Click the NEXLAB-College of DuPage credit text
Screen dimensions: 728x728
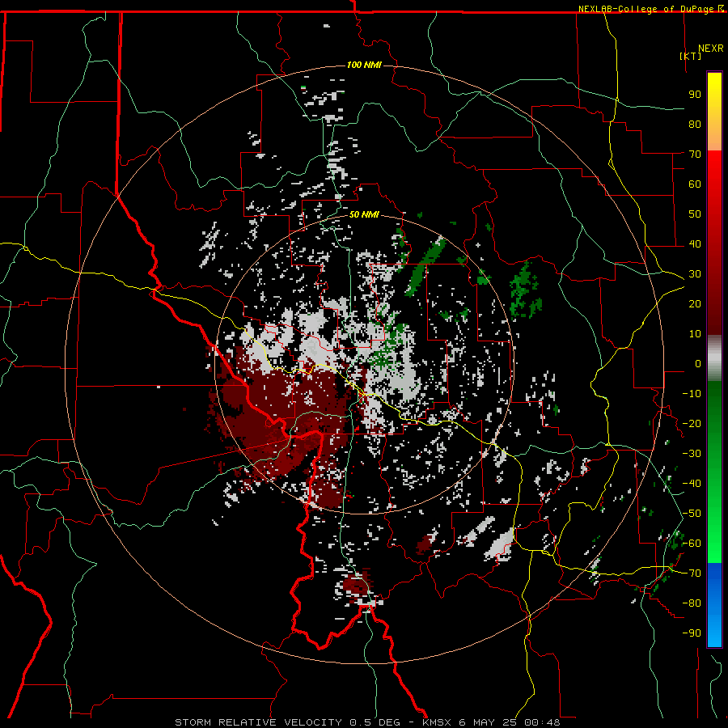pos(647,9)
